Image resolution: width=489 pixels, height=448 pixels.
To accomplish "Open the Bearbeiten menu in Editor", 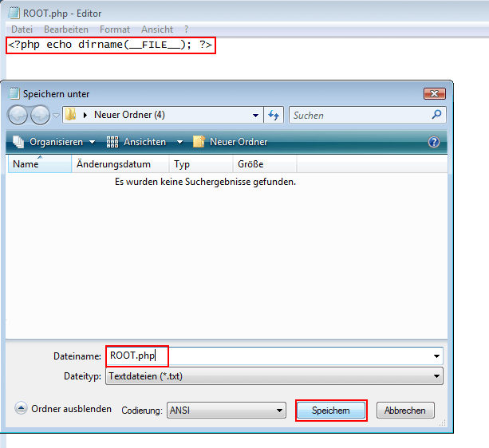I will point(66,29).
